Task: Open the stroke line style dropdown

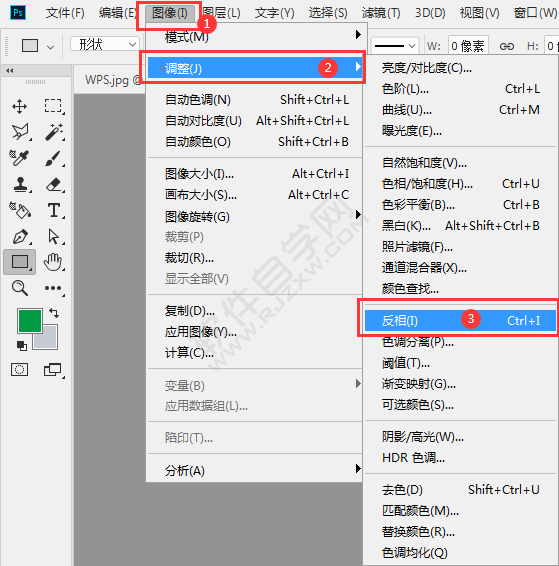Action: point(395,46)
